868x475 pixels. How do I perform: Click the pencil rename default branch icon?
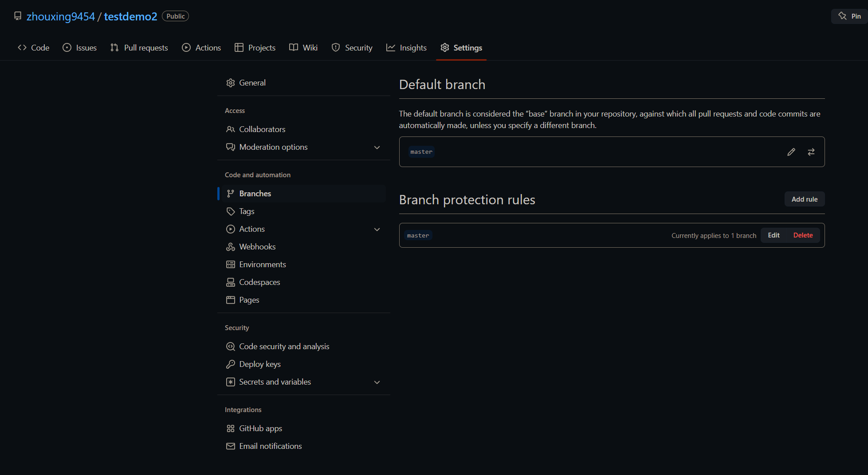click(x=791, y=152)
